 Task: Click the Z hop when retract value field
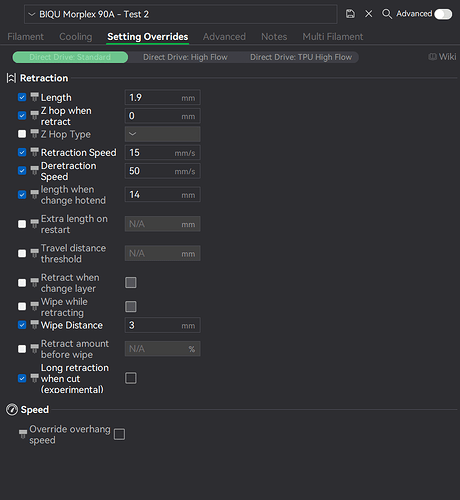pyautogui.click(x=162, y=116)
